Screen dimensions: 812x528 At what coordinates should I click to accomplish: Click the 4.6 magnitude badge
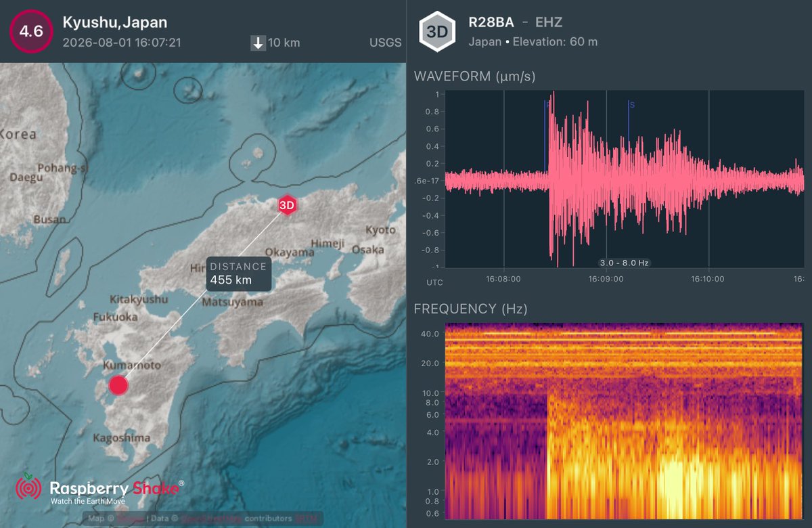coord(30,31)
